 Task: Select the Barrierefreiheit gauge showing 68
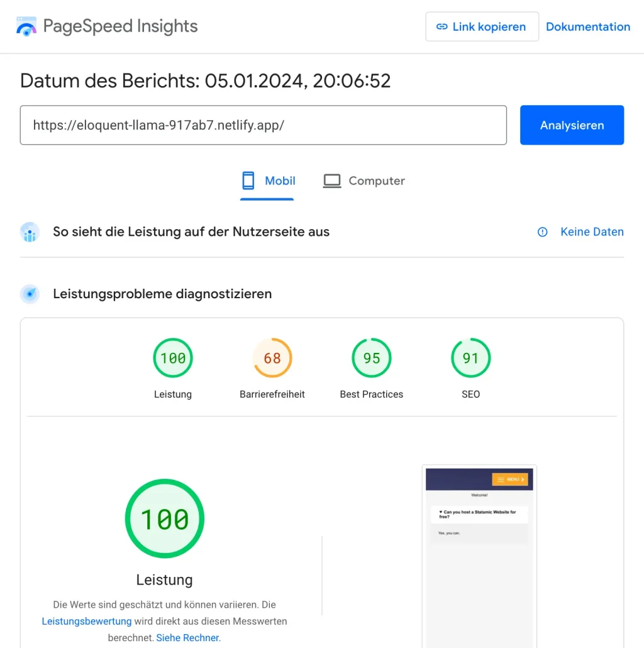click(x=272, y=358)
